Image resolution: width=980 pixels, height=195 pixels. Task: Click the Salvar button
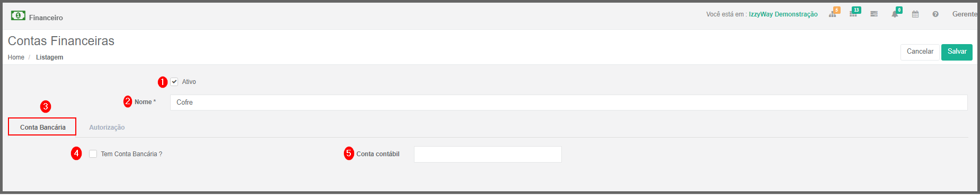[x=957, y=52]
